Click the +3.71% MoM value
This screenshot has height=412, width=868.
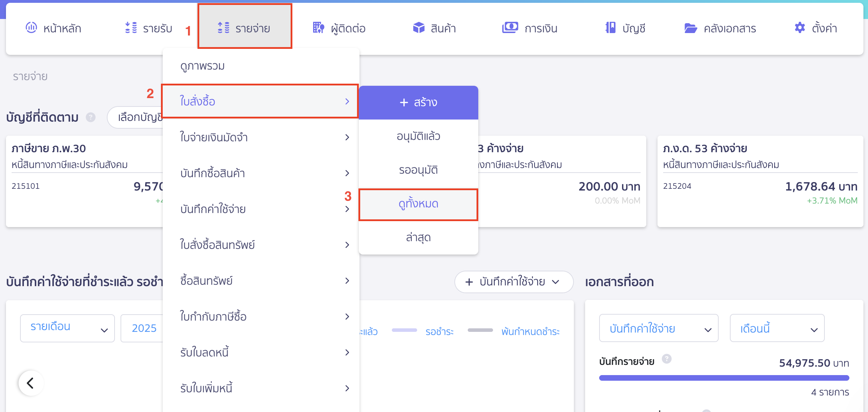click(x=832, y=201)
